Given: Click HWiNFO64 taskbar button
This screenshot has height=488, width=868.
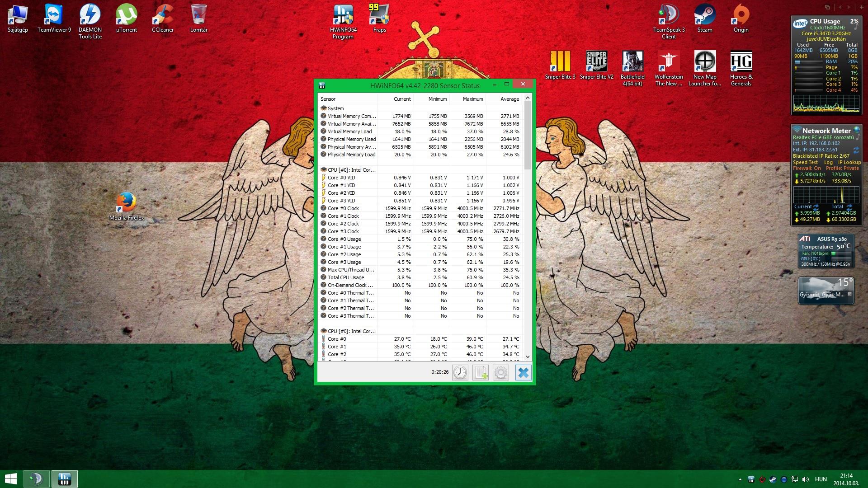Looking at the screenshot, I should coord(64,479).
